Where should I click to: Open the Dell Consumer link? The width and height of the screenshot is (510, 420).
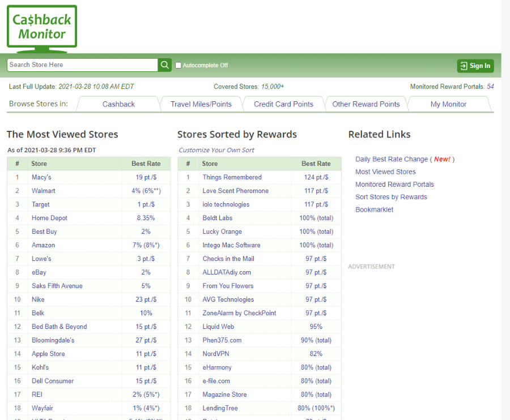pyautogui.click(x=53, y=381)
